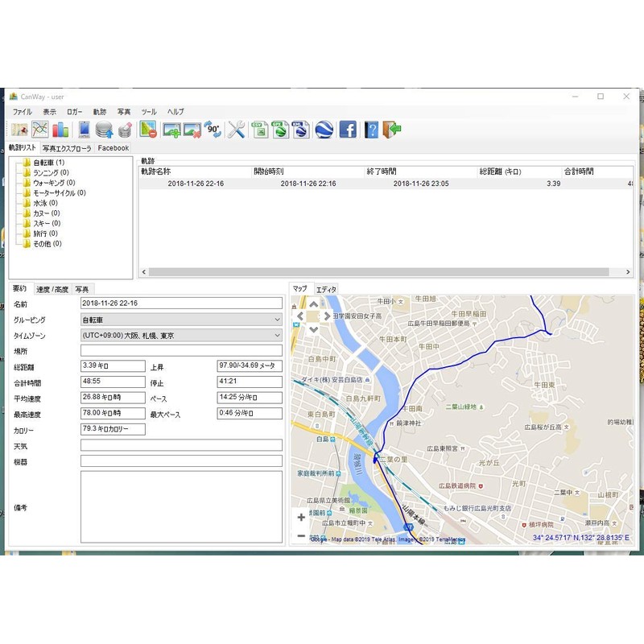Click the 場所 text field
The width and height of the screenshot is (644, 644).
(181, 350)
